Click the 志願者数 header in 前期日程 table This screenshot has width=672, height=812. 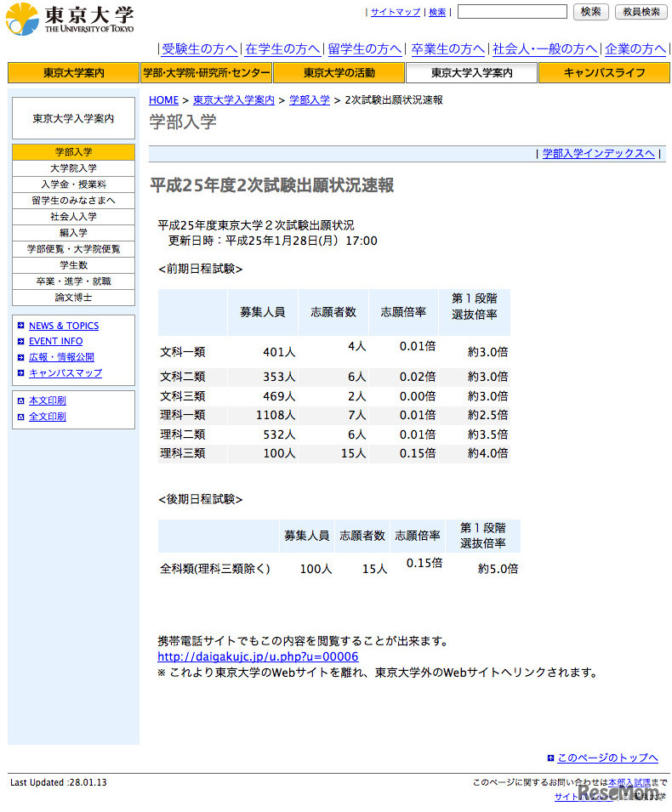(x=333, y=312)
